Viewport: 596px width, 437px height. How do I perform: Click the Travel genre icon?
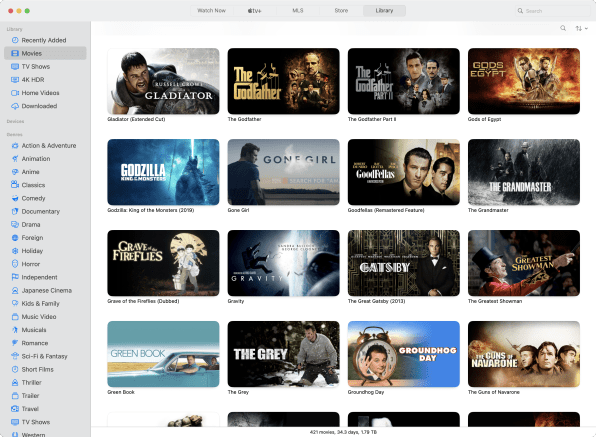click(15, 409)
